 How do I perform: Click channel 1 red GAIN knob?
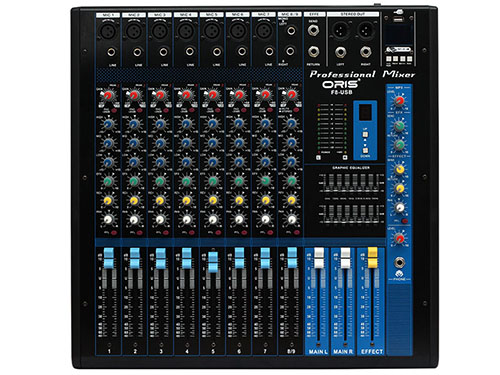click(x=108, y=96)
